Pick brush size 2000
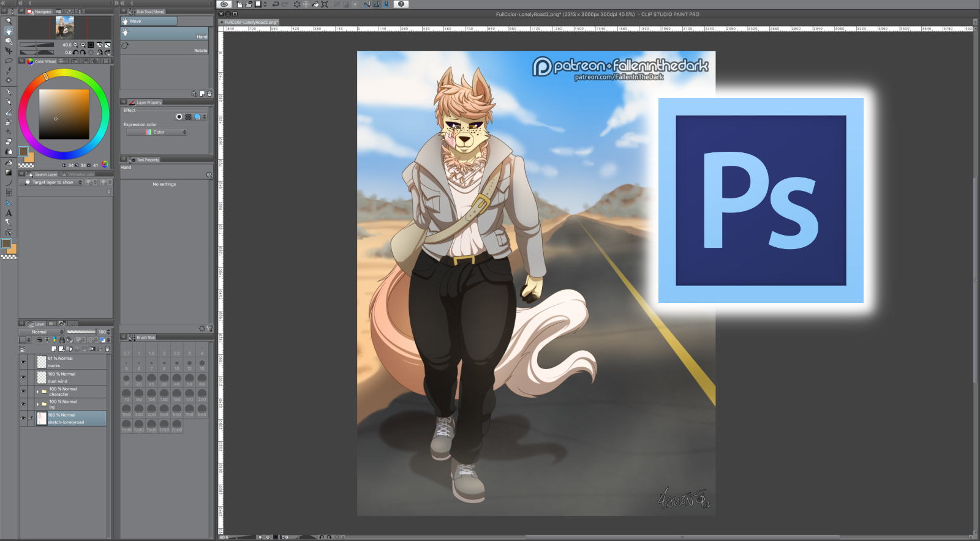980x541 pixels. coord(176,425)
